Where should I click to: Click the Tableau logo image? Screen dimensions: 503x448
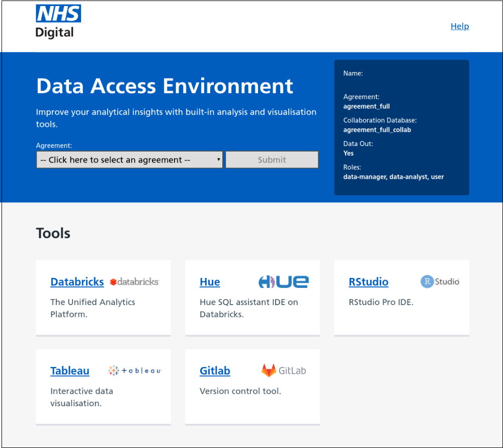(135, 370)
